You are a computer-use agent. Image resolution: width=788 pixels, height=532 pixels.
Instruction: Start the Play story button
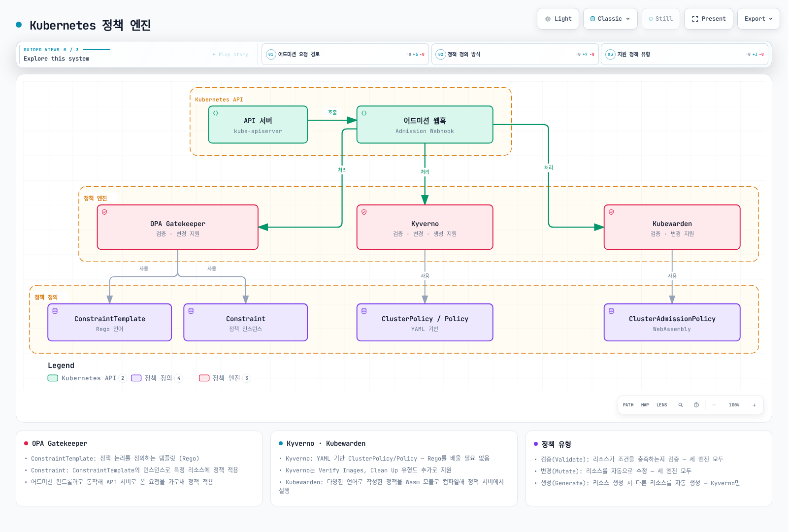(x=230, y=55)
